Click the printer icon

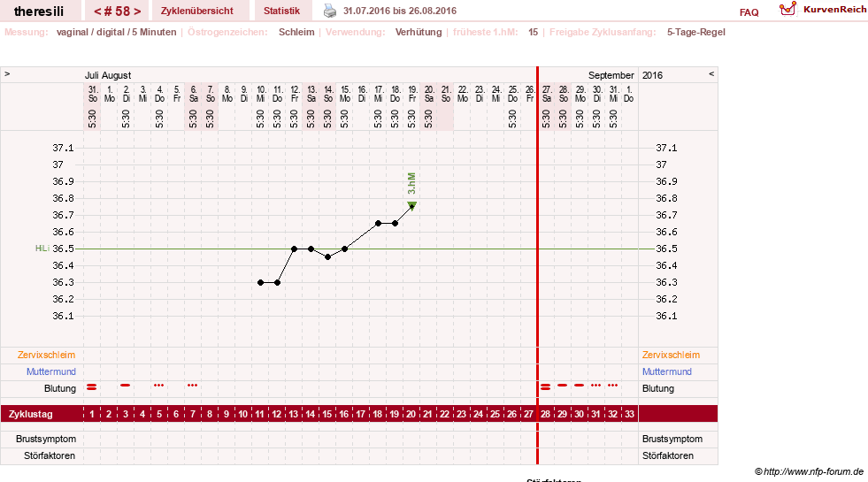tap(330, 11)
